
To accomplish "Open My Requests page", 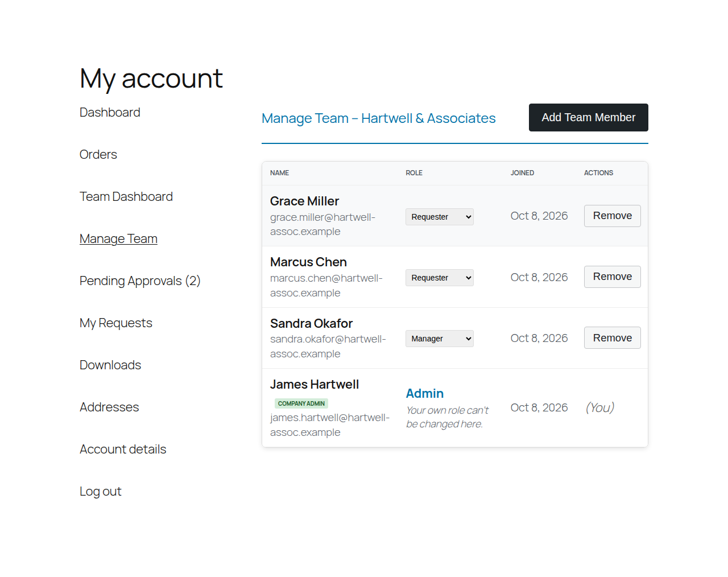I will [x=116, y=323].
